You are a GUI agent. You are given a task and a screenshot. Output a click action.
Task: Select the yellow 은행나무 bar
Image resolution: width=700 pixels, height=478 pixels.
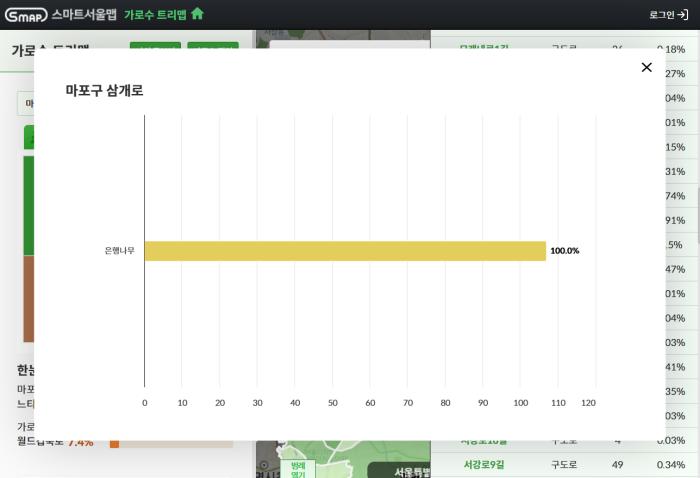tap(345, 251)
